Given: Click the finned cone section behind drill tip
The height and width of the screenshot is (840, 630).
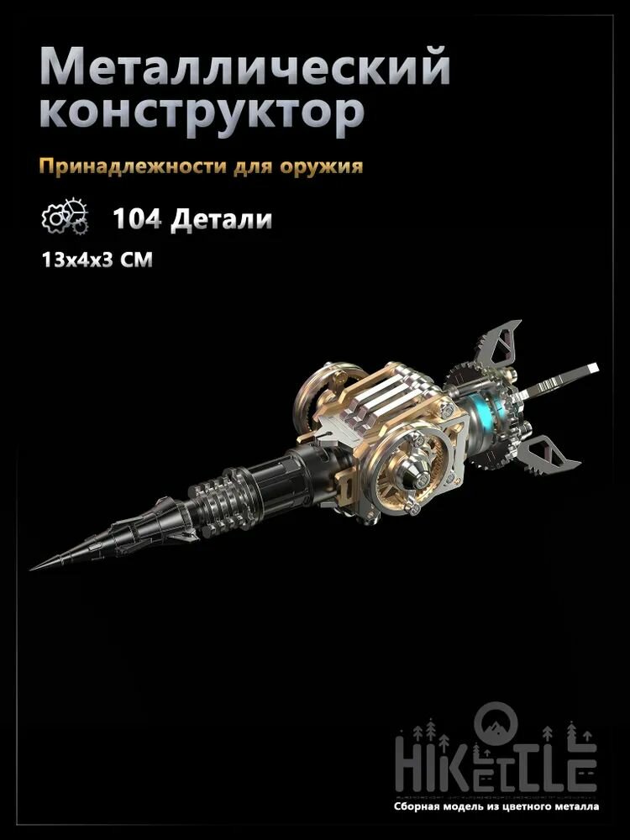Looking at the screenshot, I should point(149,522).
